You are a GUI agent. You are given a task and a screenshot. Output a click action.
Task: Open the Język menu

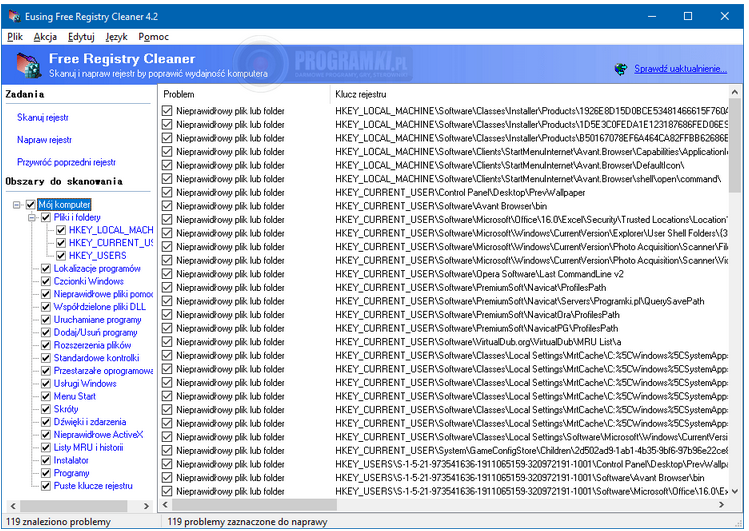(117, 37)
